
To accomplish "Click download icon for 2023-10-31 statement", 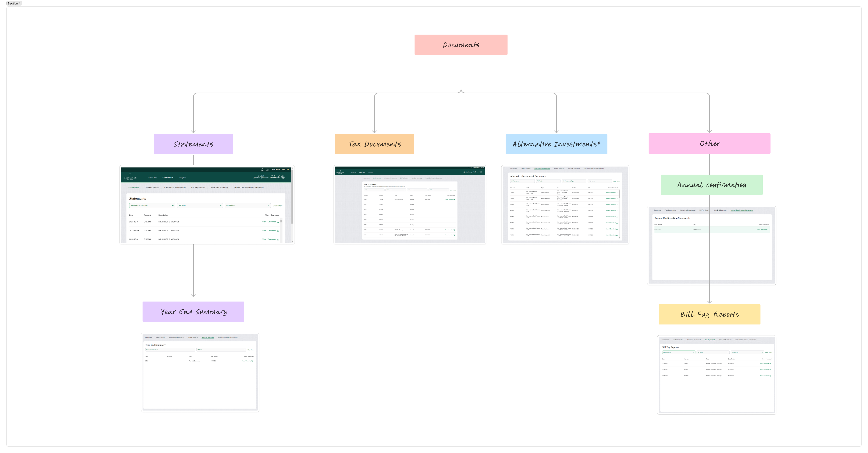I will pos(278,239).
